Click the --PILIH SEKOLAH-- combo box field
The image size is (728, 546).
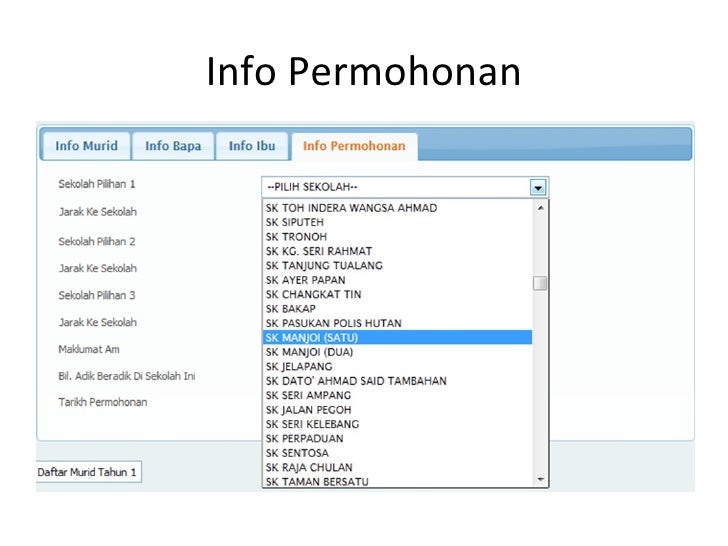[x=405, y=187]
